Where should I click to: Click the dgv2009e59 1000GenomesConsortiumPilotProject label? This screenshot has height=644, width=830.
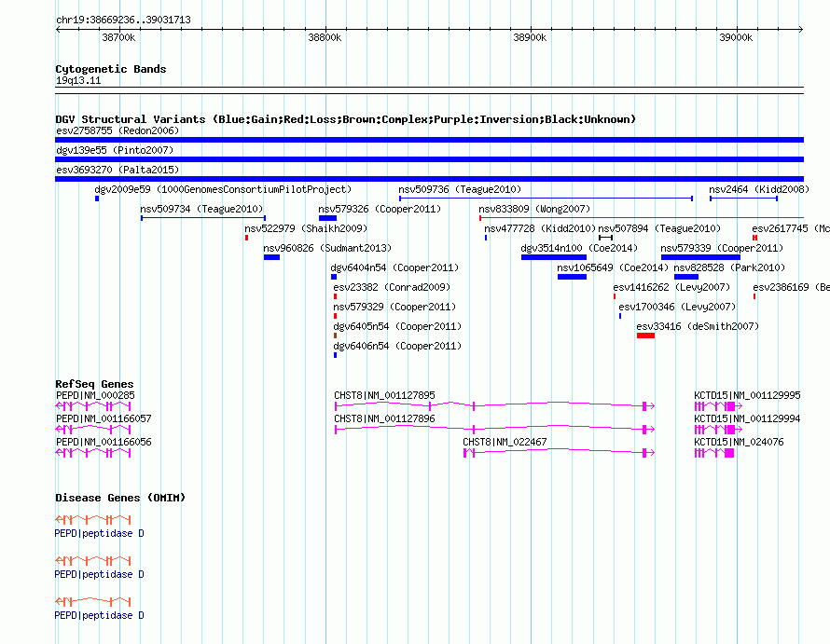point(223,189)
